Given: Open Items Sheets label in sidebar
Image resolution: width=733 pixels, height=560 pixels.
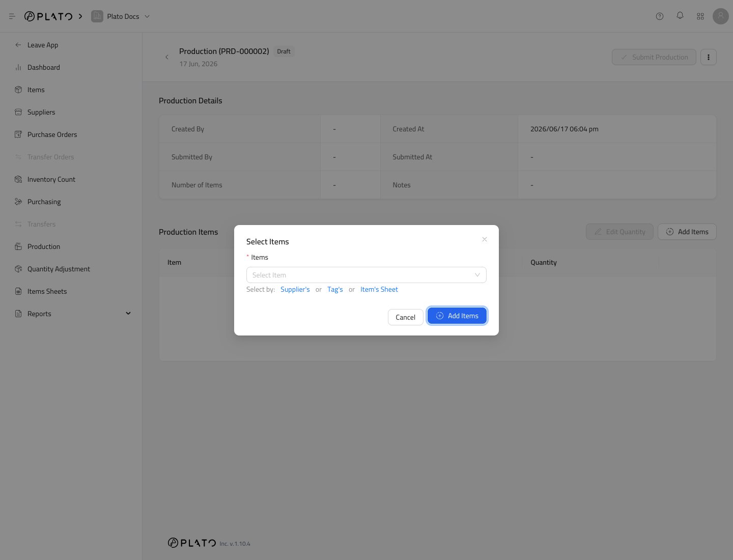Looking at the screenshot, I should [47, 291].
